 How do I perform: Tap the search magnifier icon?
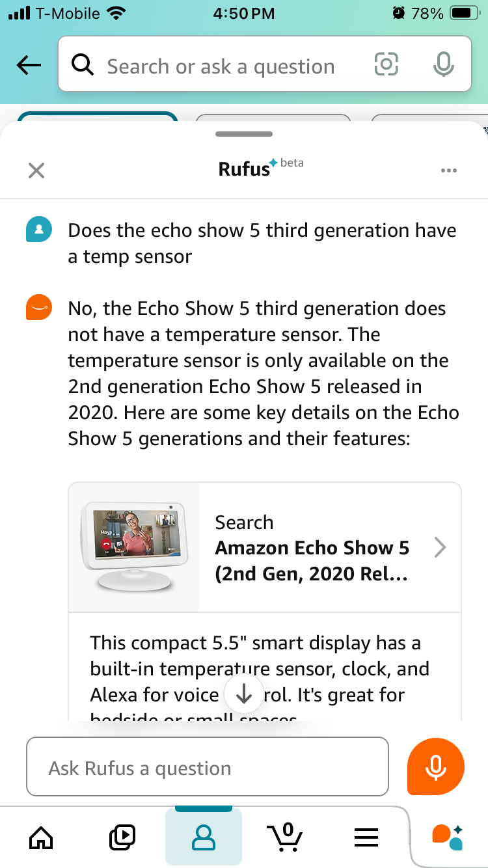82,65
